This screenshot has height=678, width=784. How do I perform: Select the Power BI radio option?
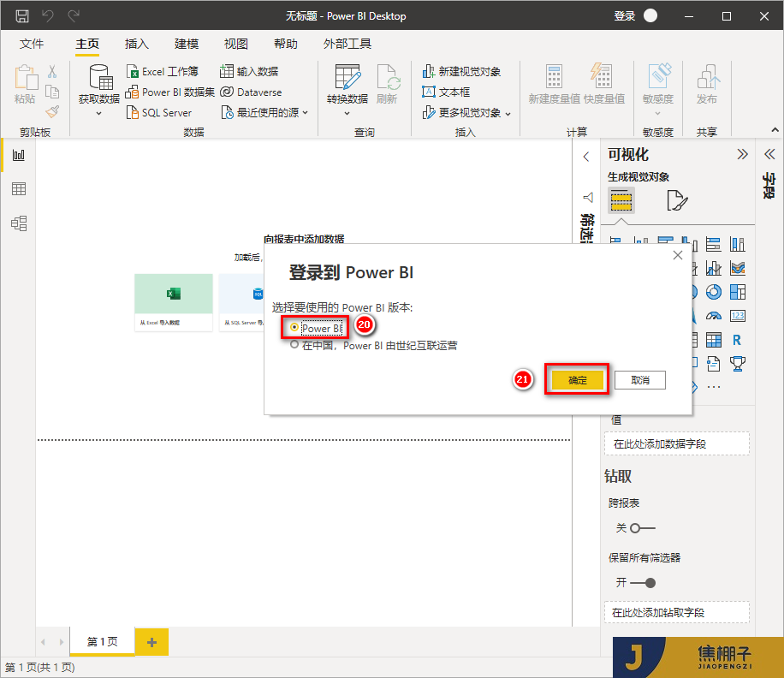[294, 328]
